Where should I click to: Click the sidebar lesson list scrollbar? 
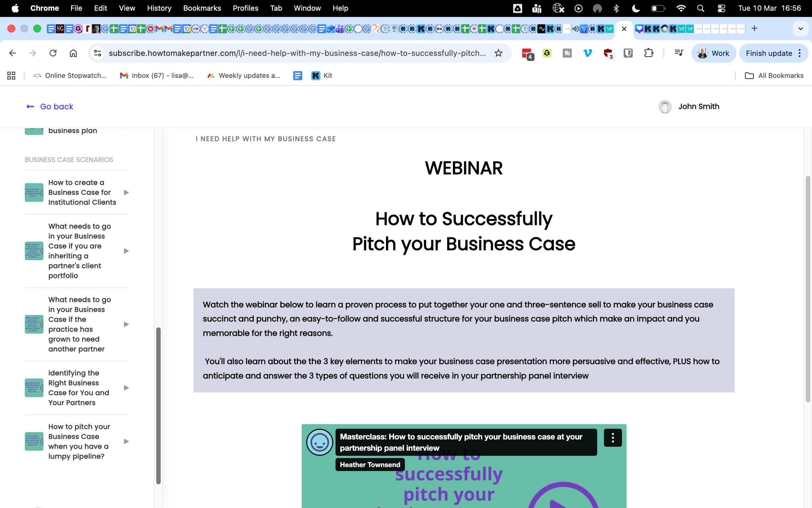coord(158,405)
